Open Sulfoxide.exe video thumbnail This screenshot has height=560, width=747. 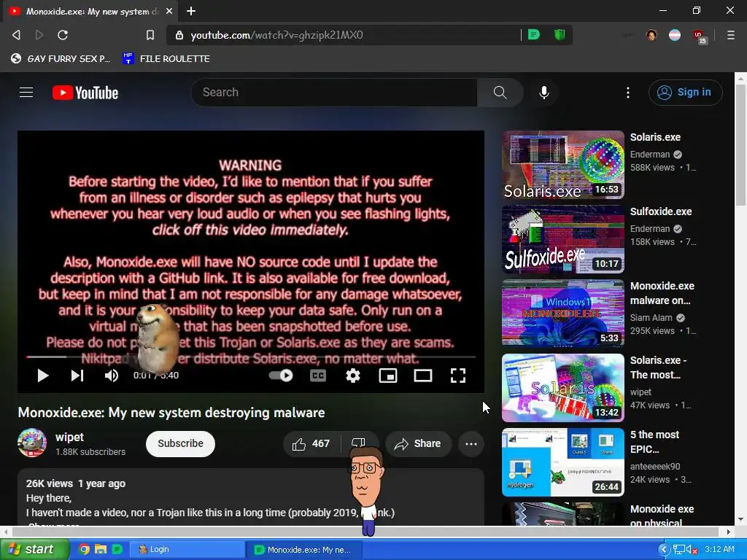[562, 239]
